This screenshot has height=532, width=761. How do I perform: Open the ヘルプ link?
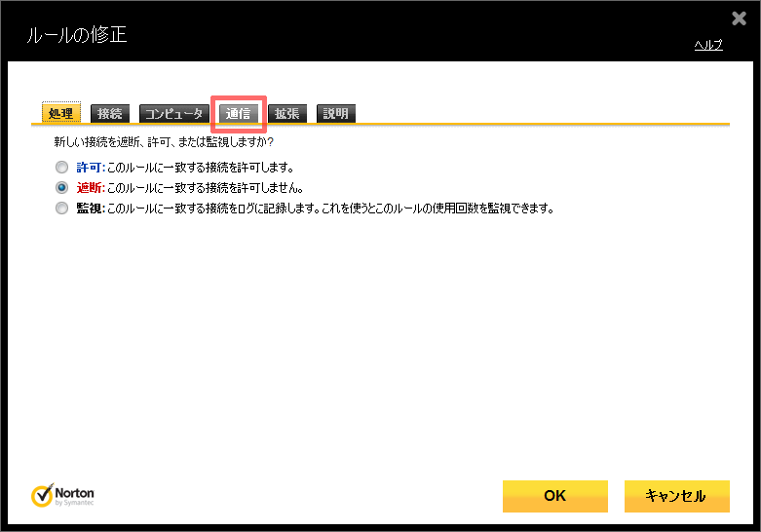(x=707, y=45)
